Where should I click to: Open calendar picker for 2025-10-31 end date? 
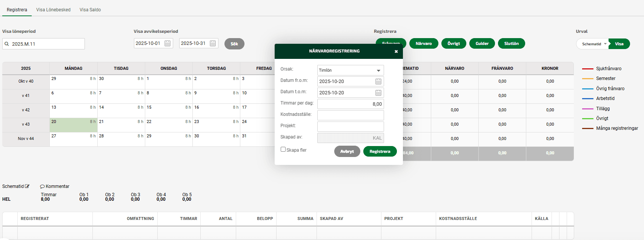213,43
